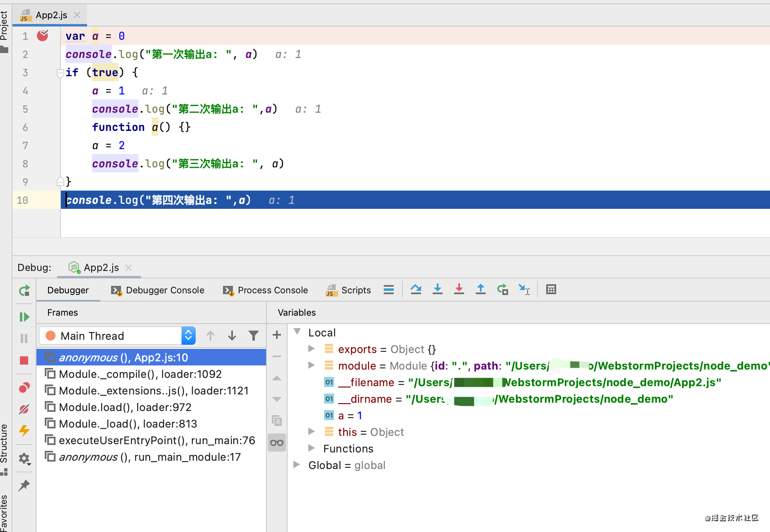Duplicate watch with the copy icon
The image size is (770, 532).
coord(277,421)
